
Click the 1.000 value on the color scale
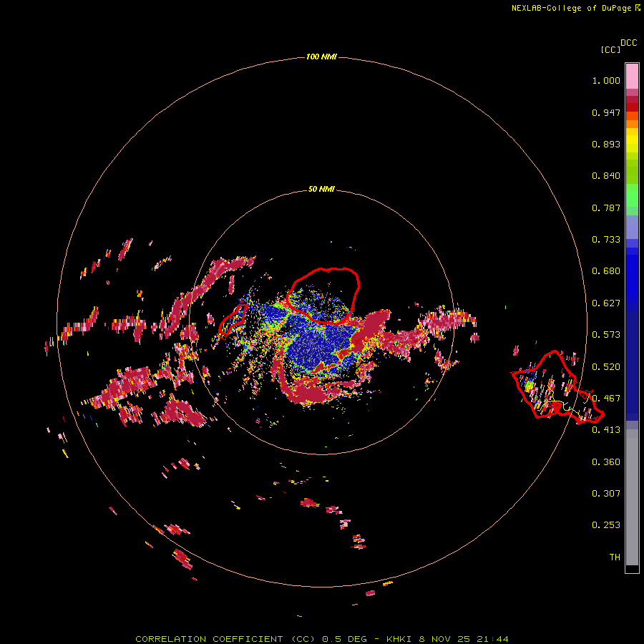pyautogui.click(x=606, y=80)
